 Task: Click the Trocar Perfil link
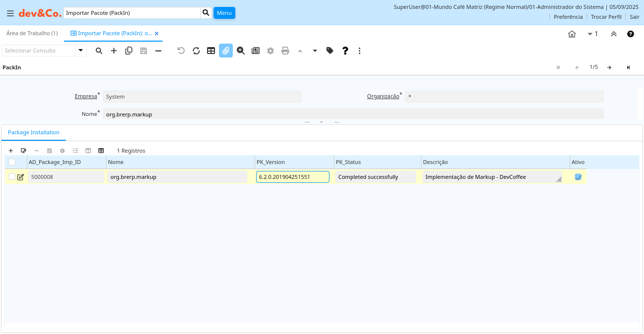pos(606,17)
